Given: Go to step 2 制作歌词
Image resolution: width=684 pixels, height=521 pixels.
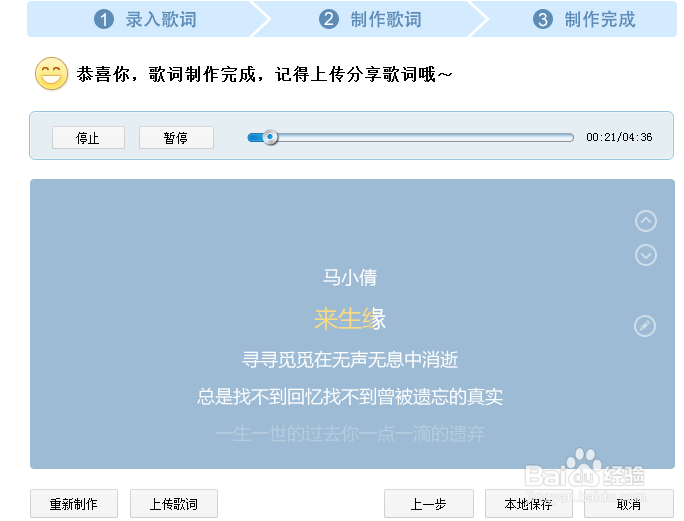Looking at the screenshot, I should pos(371,20).
